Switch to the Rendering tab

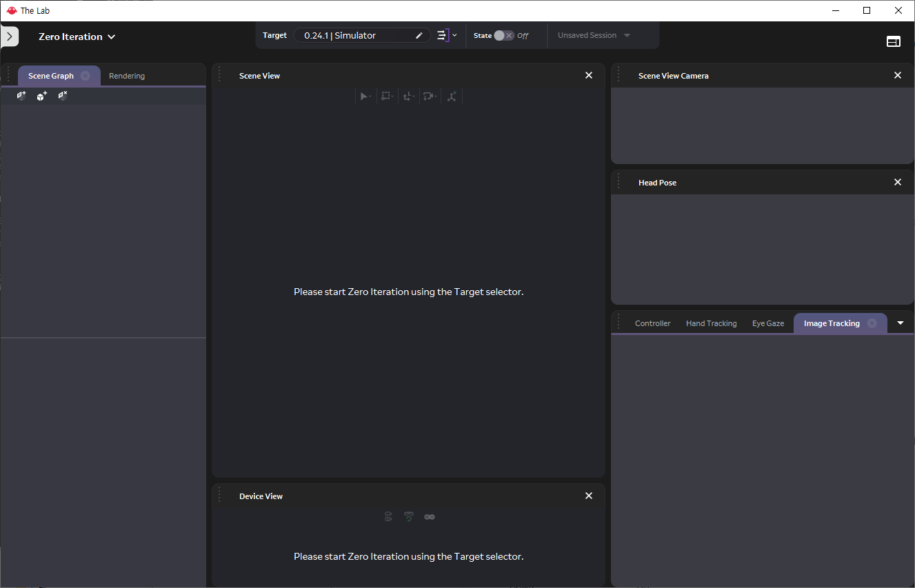[127, 76]
